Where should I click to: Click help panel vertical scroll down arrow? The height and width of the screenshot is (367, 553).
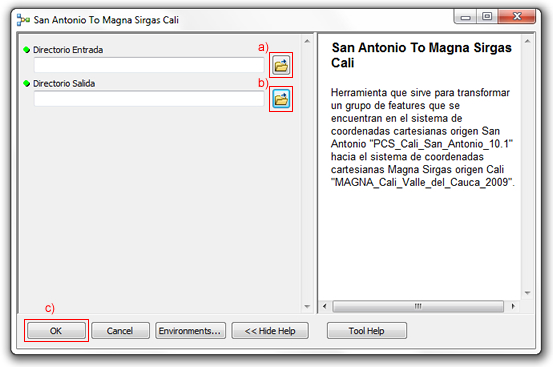[528, 293]
